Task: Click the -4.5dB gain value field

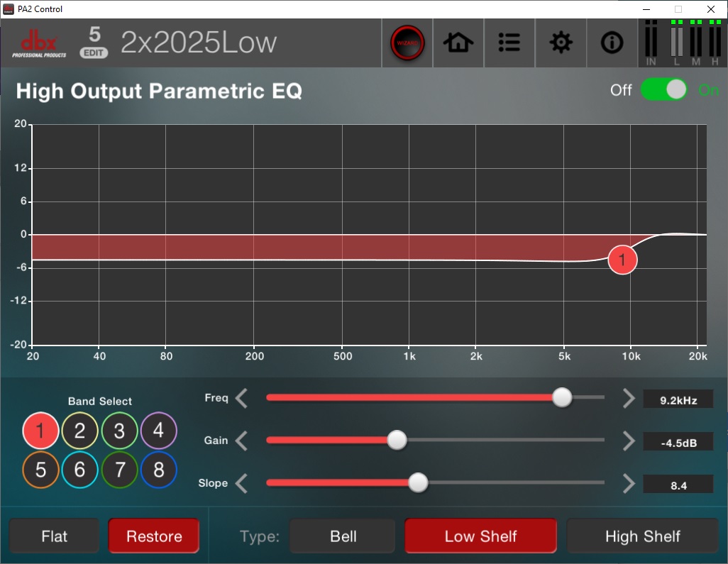Action: click(x=678, y=443)
